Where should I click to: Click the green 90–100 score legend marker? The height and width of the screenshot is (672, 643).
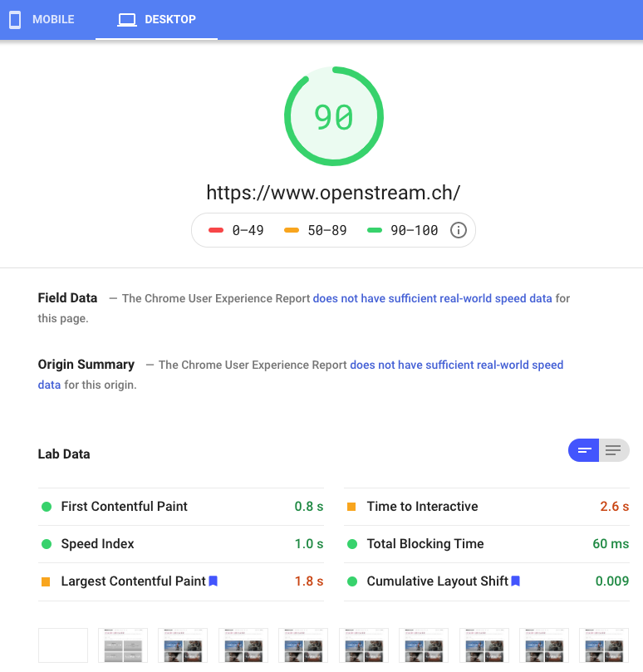point(374,230)
